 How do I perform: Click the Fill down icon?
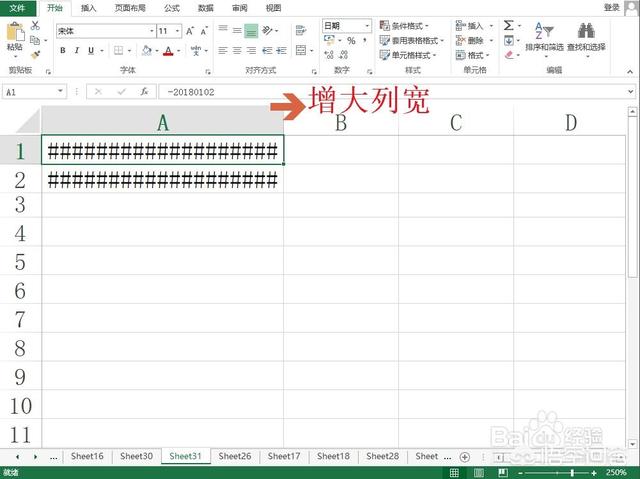509,40
